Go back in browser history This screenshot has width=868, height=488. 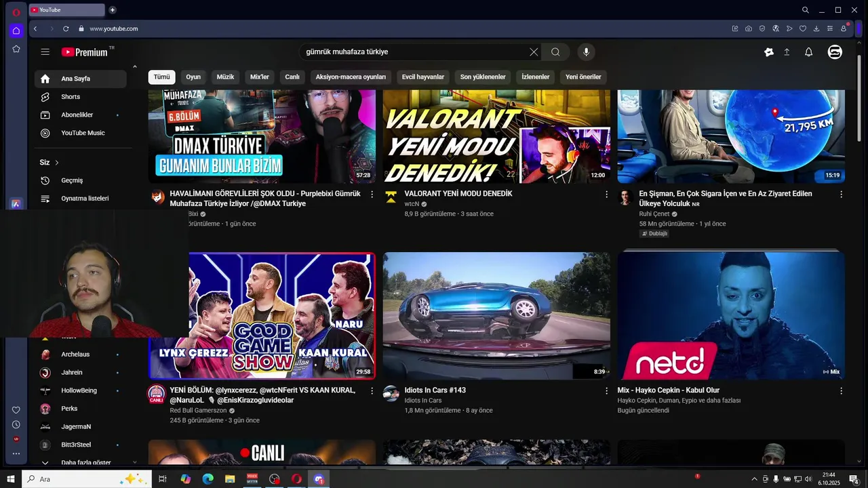35,28
